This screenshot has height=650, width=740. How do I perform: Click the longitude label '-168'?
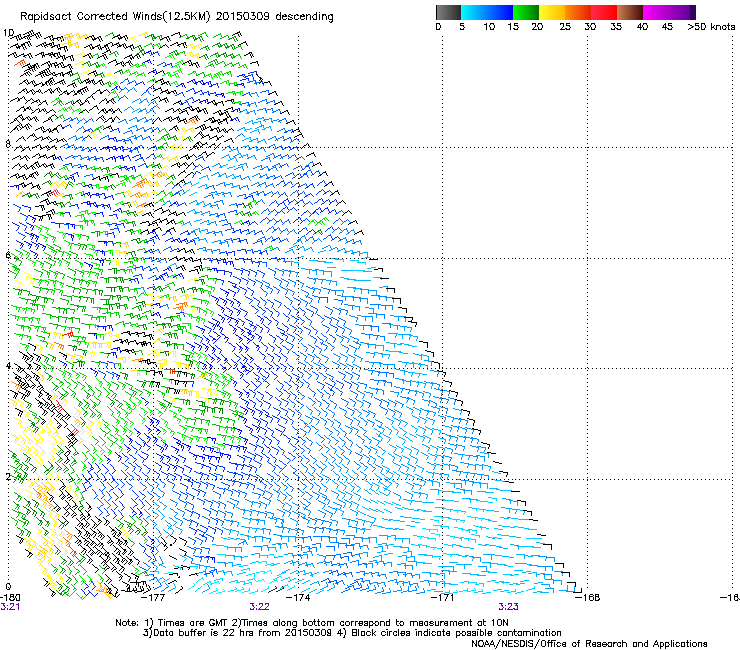click(x=588, y=597)
